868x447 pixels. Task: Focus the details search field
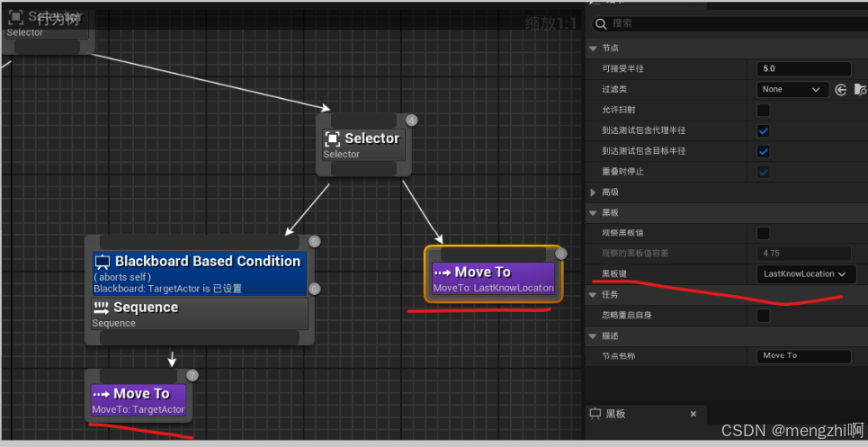(729, 23)
